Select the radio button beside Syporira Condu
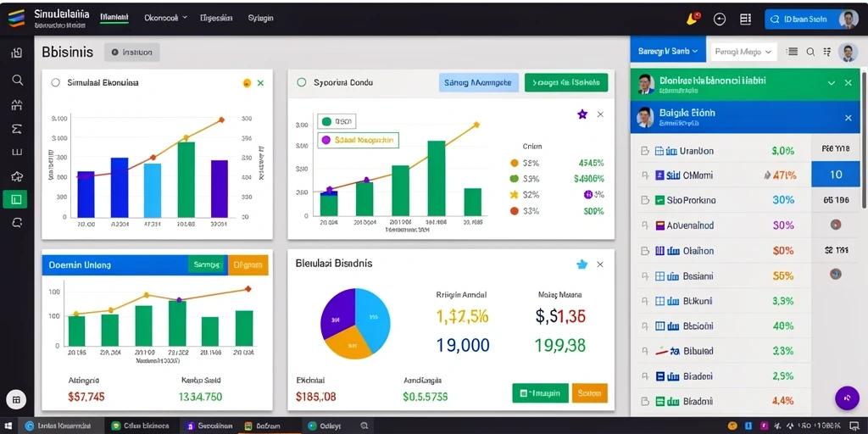 tap(302, 82)
